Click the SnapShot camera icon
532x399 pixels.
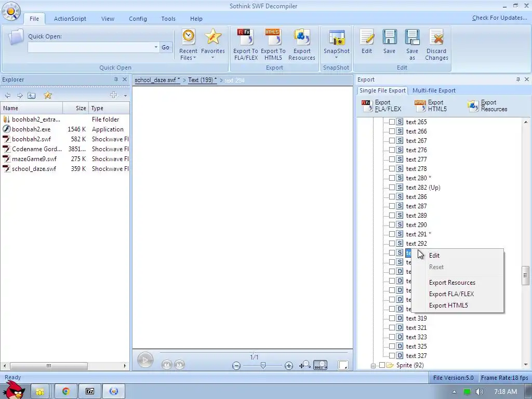(337, 37)
